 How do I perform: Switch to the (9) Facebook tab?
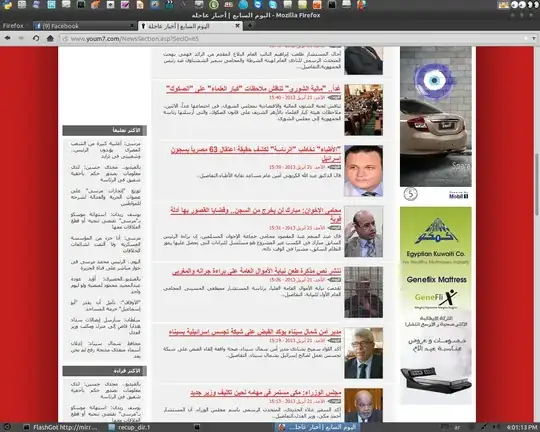pyautogui.click(x=85, y=26)
